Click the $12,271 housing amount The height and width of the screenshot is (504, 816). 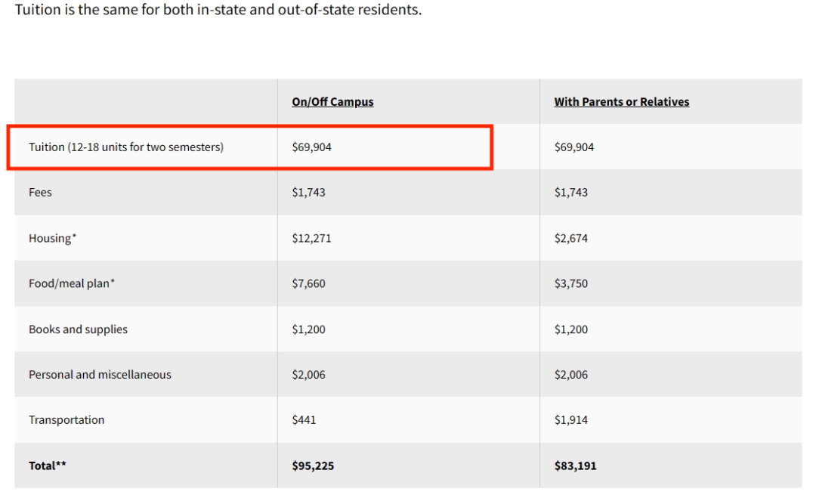(311, 238)
